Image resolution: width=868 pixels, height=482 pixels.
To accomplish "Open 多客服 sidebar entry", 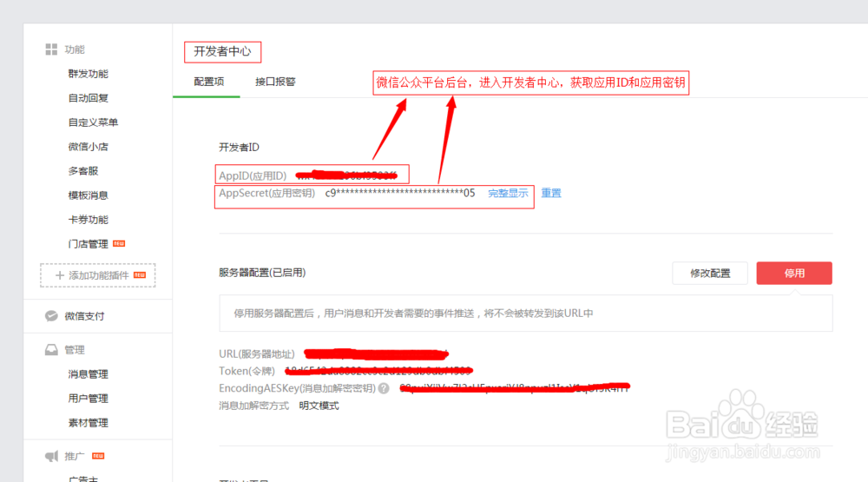I will tap(83, 171).
